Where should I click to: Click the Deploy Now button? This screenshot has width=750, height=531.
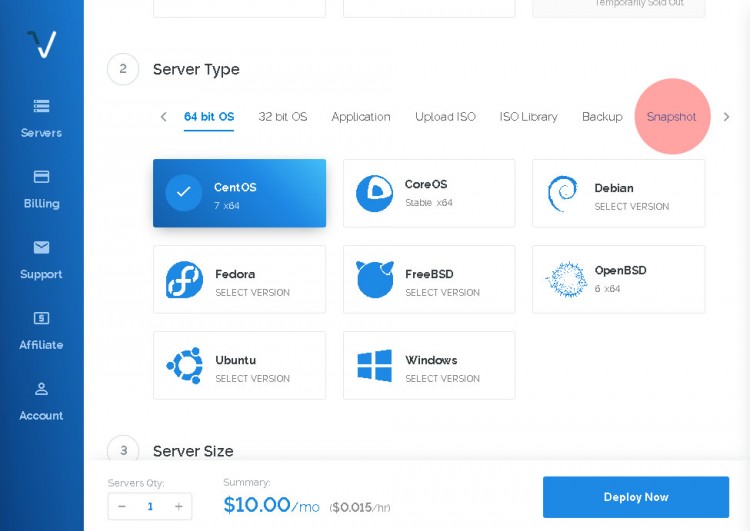[x=636, y=497]
